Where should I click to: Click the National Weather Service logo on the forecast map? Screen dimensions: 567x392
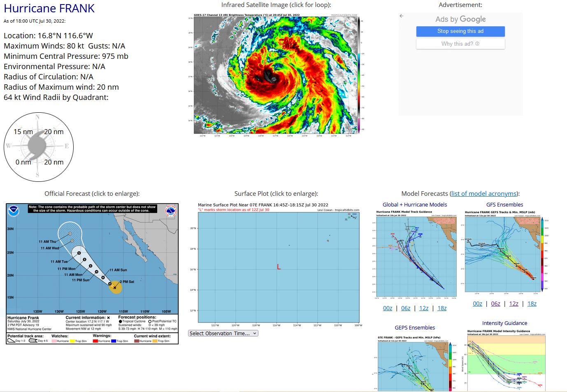point(171,211)
